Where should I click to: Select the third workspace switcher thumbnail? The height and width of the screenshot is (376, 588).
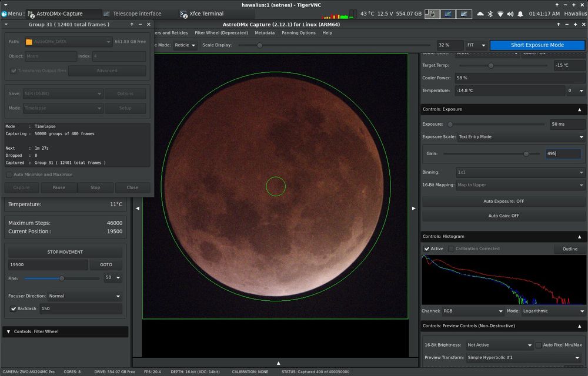465,14
